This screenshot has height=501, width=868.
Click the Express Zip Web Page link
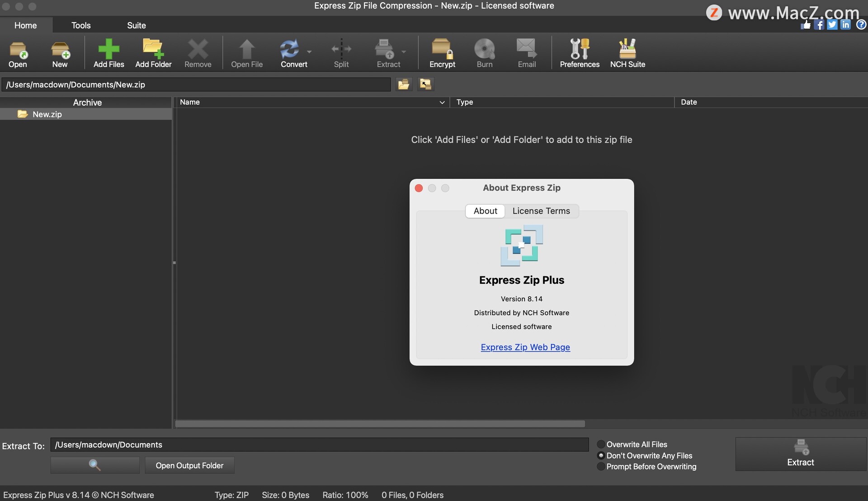525,346
